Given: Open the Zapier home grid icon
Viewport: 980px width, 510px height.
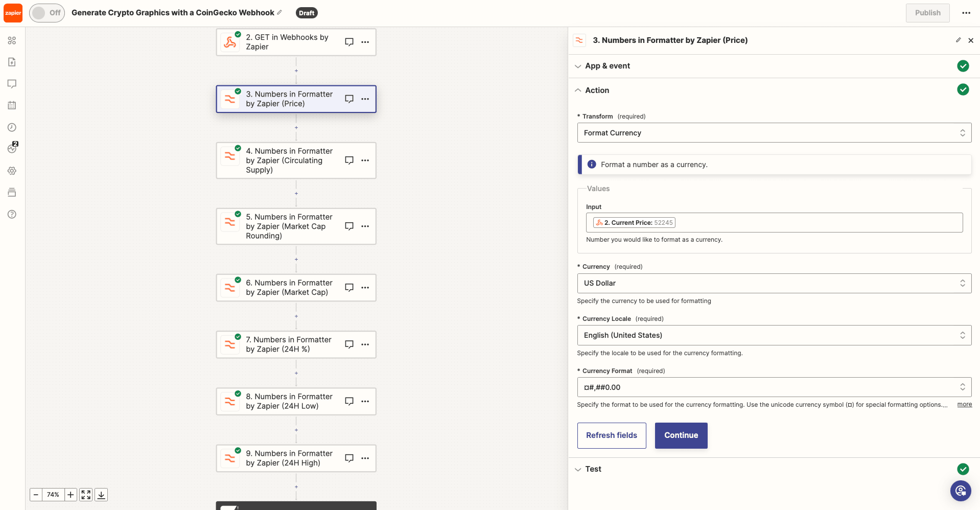Looking at the screenshot, I should [12, 40].
